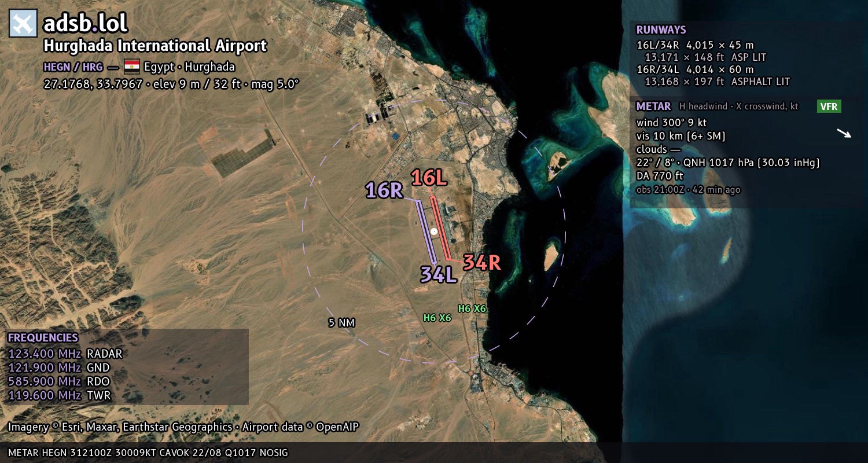Screen dimensions: 868x463
Task: Click the headwind crosswind legend text
Action: [738, 106]
